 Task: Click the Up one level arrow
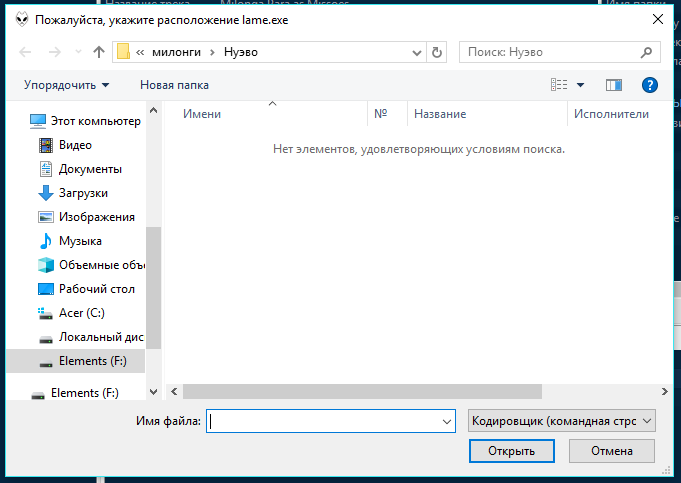[x=98, y=52]
